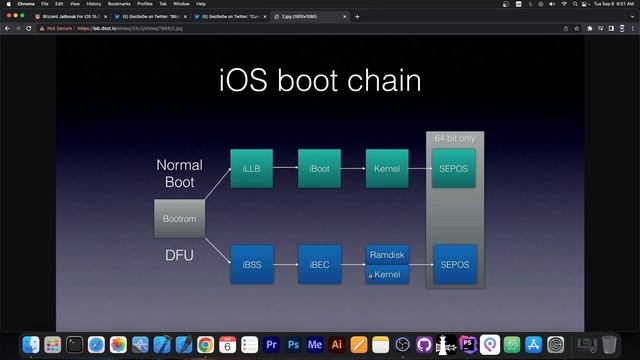Open OBS Studio from the Dock
640x360 pixels.
pos(402,345)
